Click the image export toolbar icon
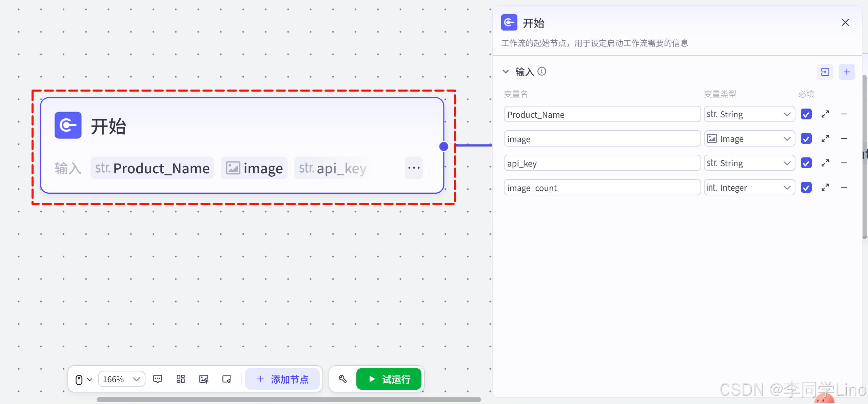Image resolution: width=868 pixels, height=404 pixels. (204, 379)
